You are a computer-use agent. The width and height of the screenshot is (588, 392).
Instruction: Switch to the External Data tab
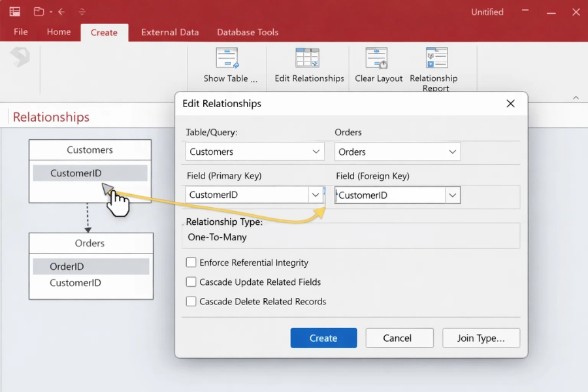170,32
